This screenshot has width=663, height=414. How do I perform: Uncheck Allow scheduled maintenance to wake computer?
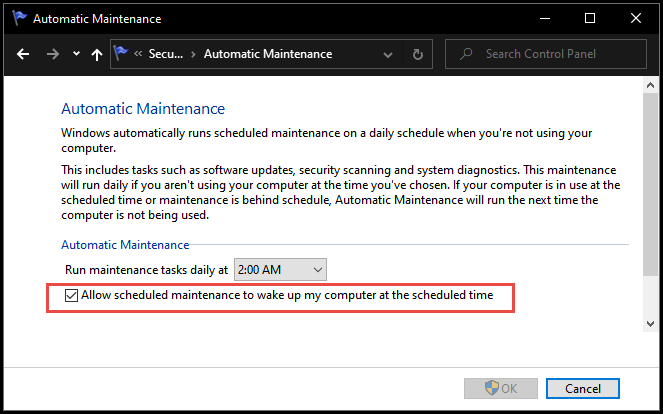71,295
